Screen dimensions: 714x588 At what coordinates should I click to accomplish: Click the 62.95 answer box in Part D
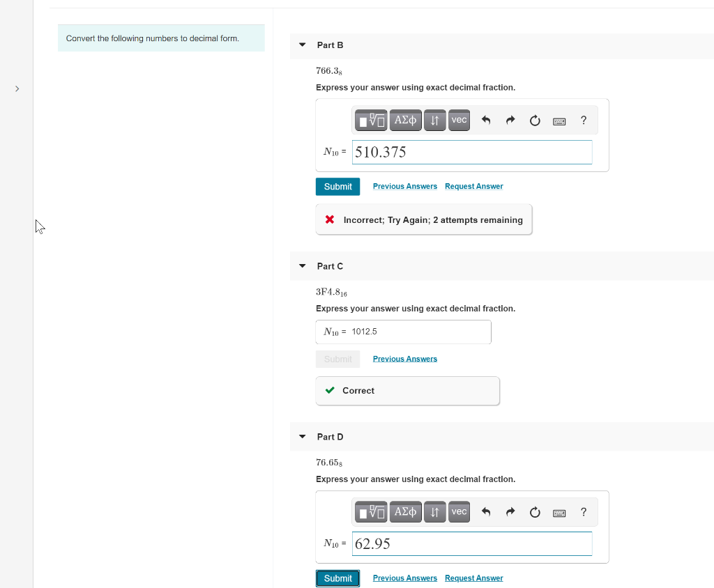(471, 543)
